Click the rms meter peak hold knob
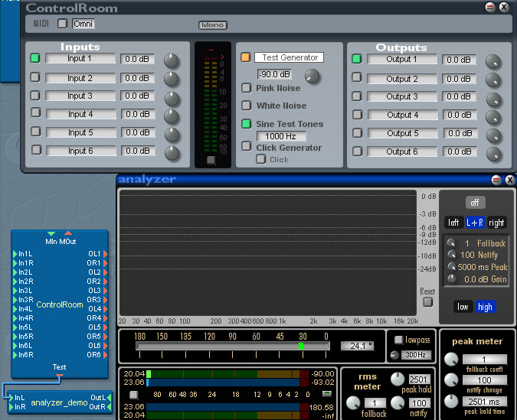517x420 pixels. (398, 379)
